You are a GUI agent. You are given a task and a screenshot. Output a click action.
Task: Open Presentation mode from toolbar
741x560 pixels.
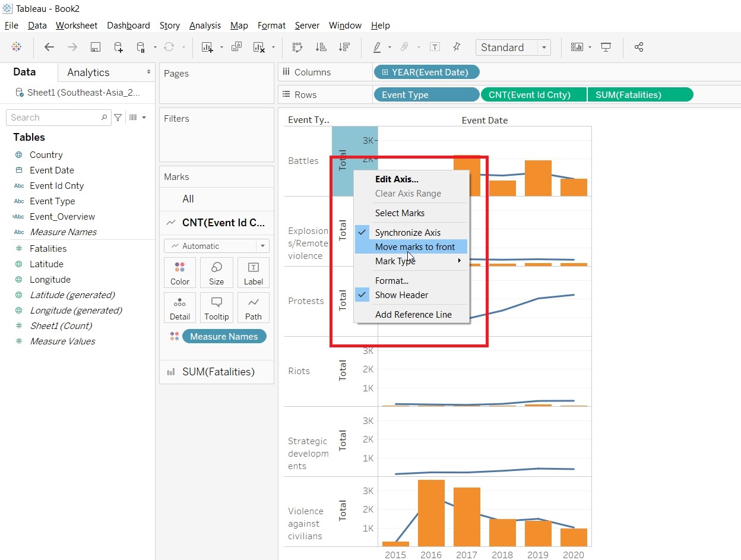pos(606,48)
